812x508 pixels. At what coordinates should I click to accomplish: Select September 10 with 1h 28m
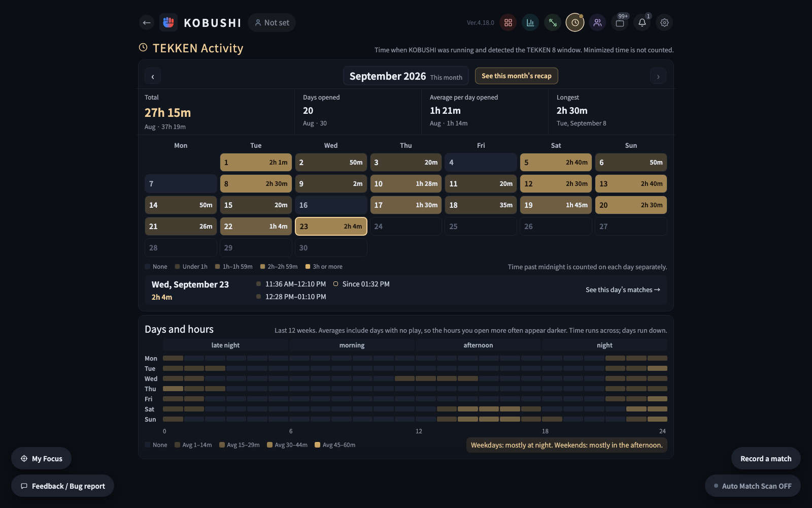[x=406, y=183]
